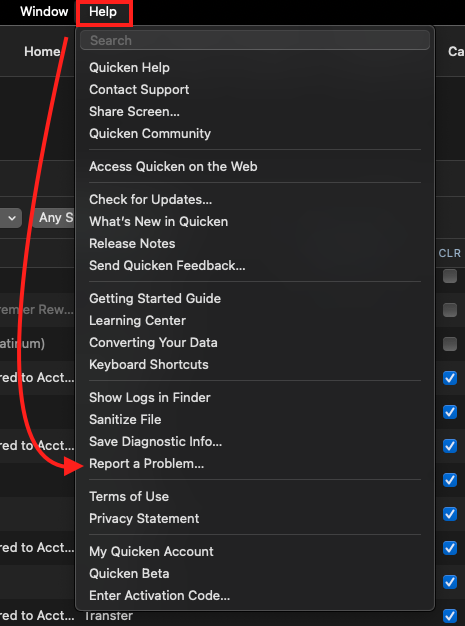Switch to the Home tab

tap(42, 52)
